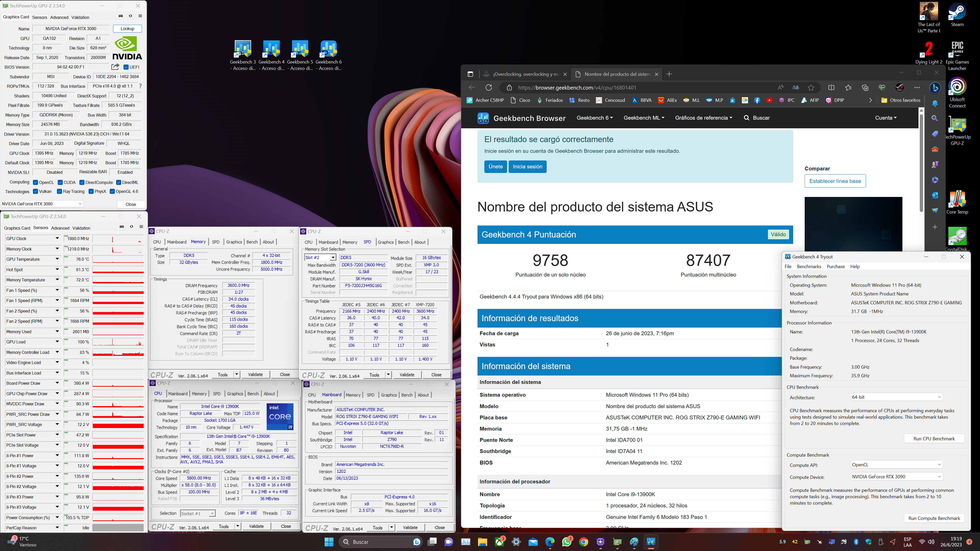Click Edge address bar URL
This screenshot has width=980, height=551.
[x=577, y=87]
